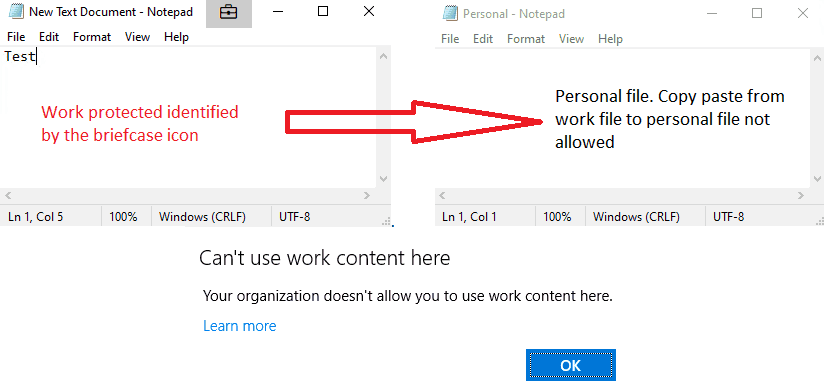
Task: Click the right scroll arrow in Personal window
Action: [800, 196]
